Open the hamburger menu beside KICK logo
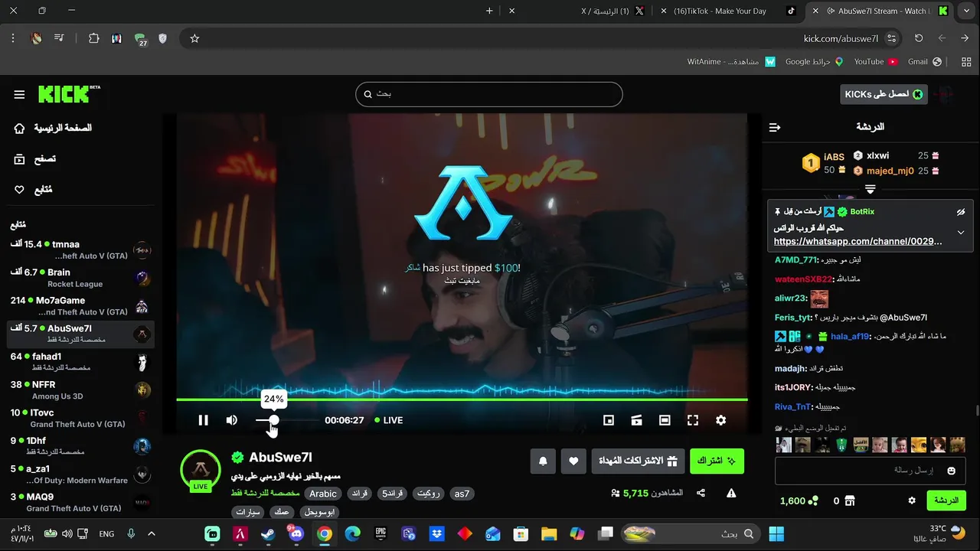Viewport: 980px width, 551px height. click(x=19, y=94)
